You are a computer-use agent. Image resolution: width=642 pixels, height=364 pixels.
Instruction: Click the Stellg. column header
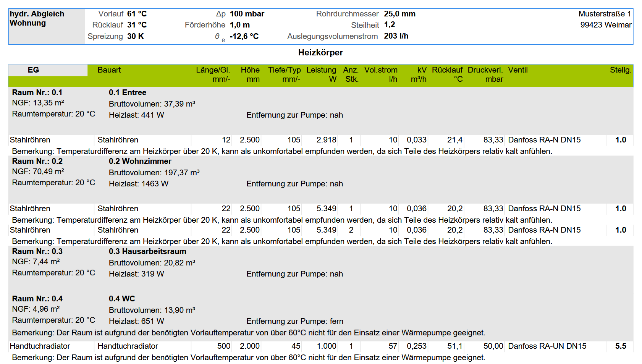(620, 70)
